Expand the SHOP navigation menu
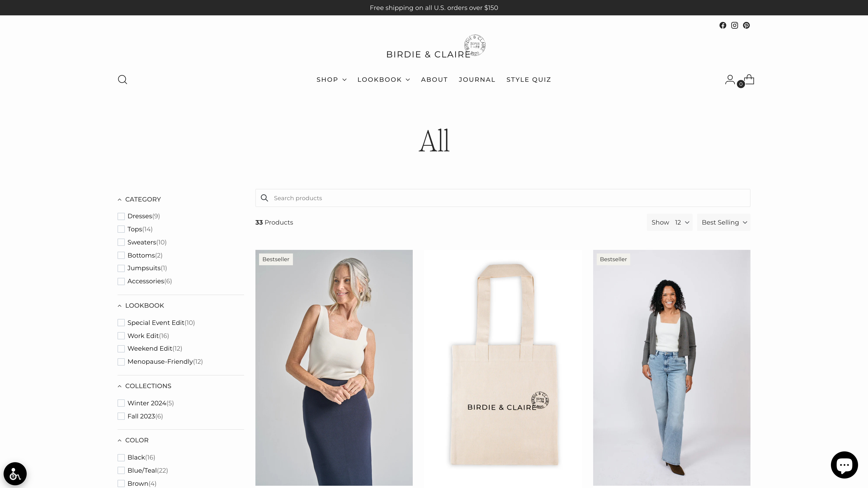Screen dimensions: 868x488 pyautogui.click(x=331, y=80)
